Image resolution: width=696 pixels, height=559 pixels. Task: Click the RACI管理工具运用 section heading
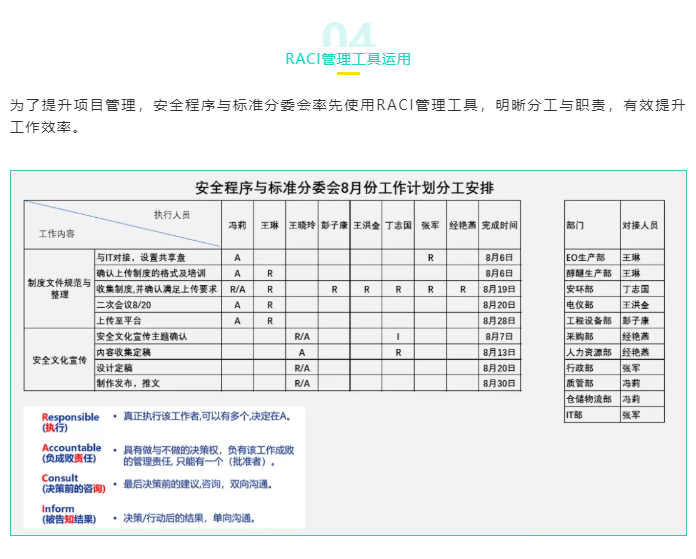348,59
